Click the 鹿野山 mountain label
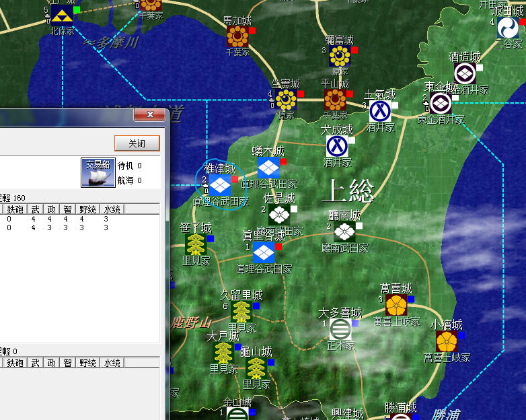The height and width of the screenshot is (420, 526). [191, 323]
